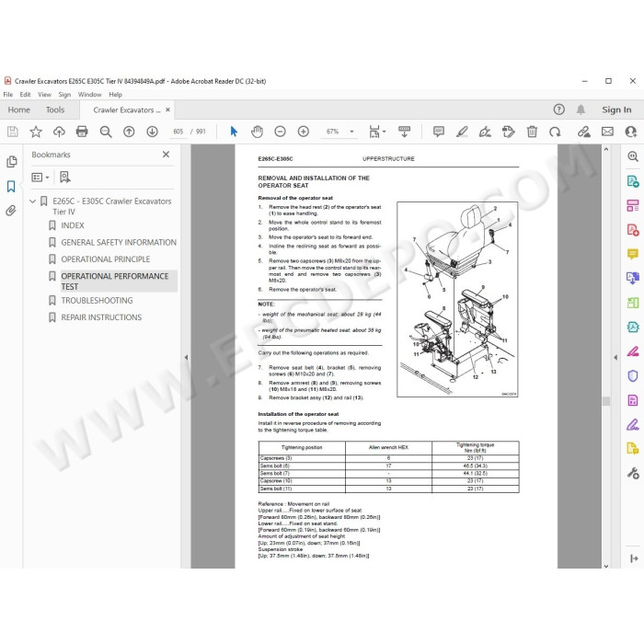Activate the Hand pan tool
Image resolution: width=644 pixels, height=644 pixels.
[257, 132]
